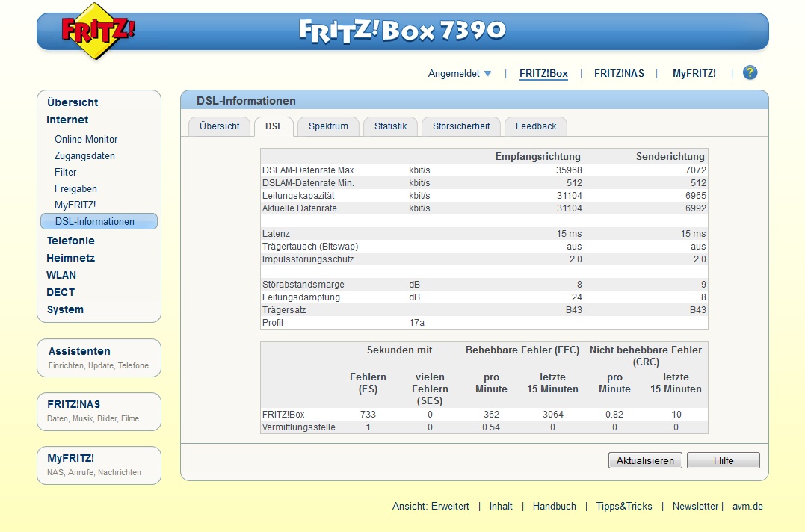Open MyFRITZ! under the Internet section
805x532 pixels.
(x=75, y=205)
